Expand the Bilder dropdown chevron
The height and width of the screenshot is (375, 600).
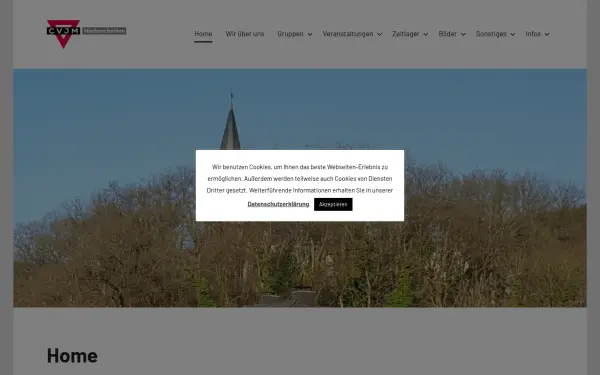[x=463, y=34]
